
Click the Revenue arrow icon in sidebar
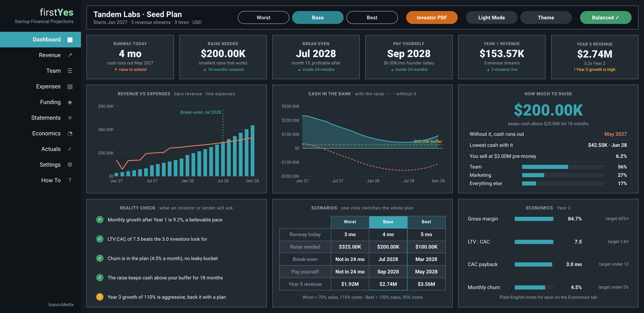[70, 55]
